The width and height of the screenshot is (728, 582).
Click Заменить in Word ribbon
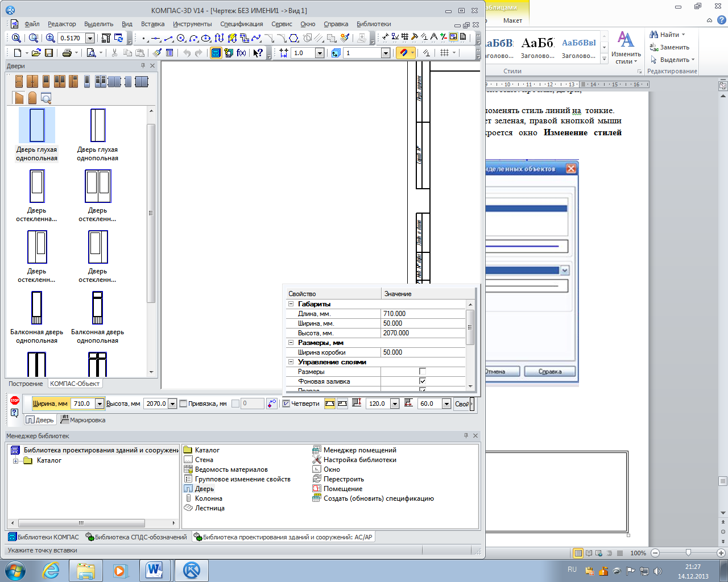pyautogui.click(x=670, y=47)
